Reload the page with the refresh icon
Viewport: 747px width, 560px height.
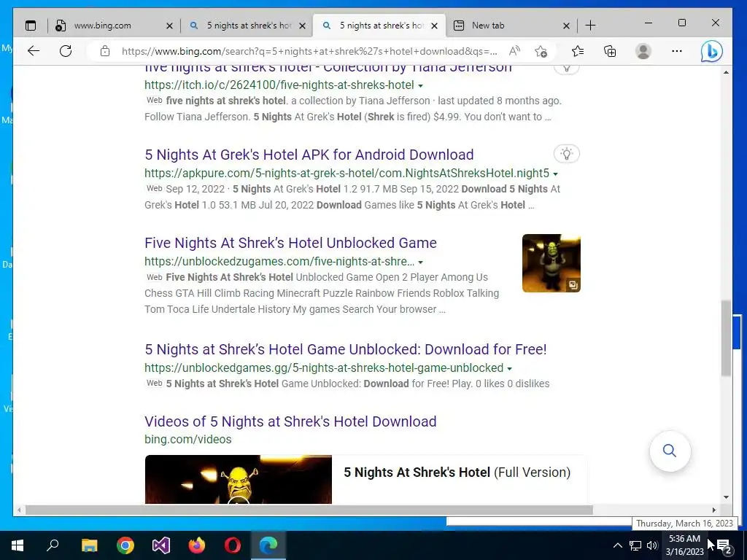coord(66,51)
